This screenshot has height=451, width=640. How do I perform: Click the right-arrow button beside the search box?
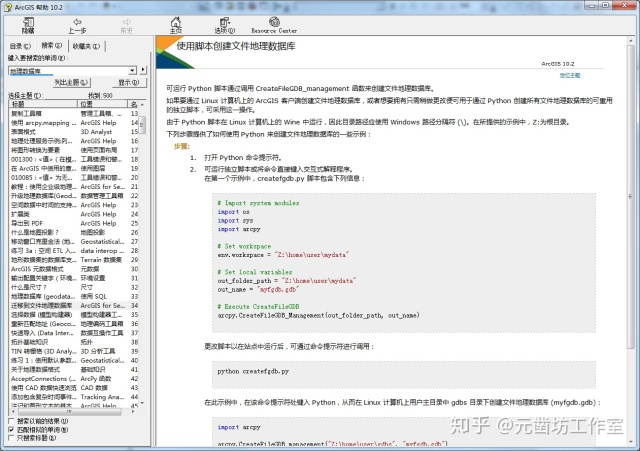coord(143,70)
